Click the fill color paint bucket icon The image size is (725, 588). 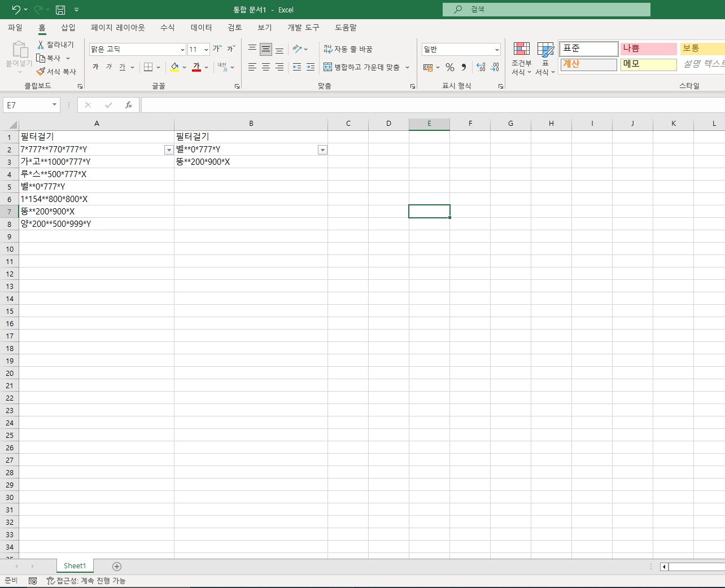[175, 67]
